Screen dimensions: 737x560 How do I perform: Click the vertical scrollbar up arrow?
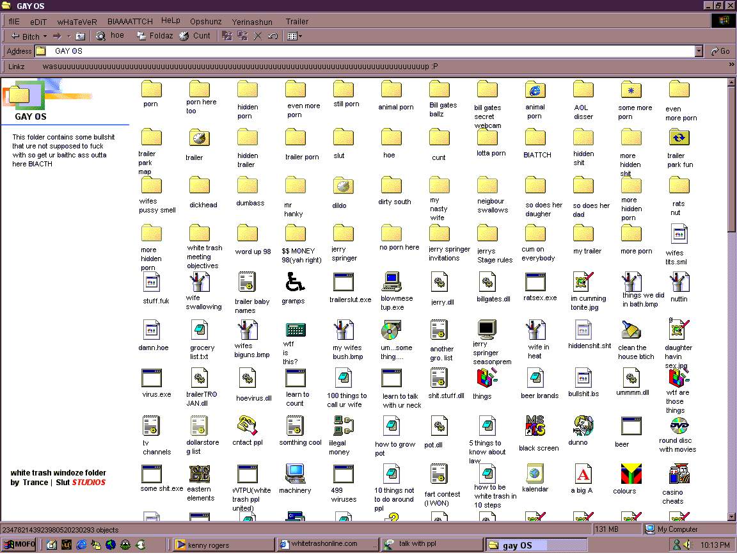(x=731, y=83)
